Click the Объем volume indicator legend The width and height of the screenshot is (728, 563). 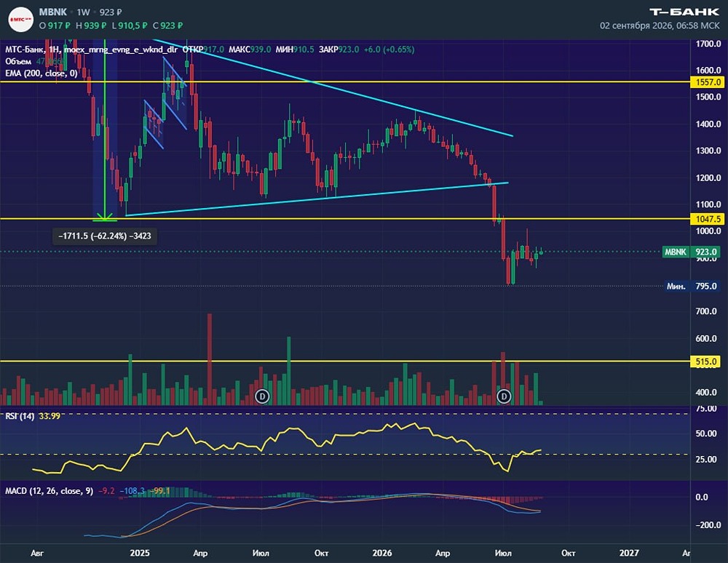click(x=18, y=61)
